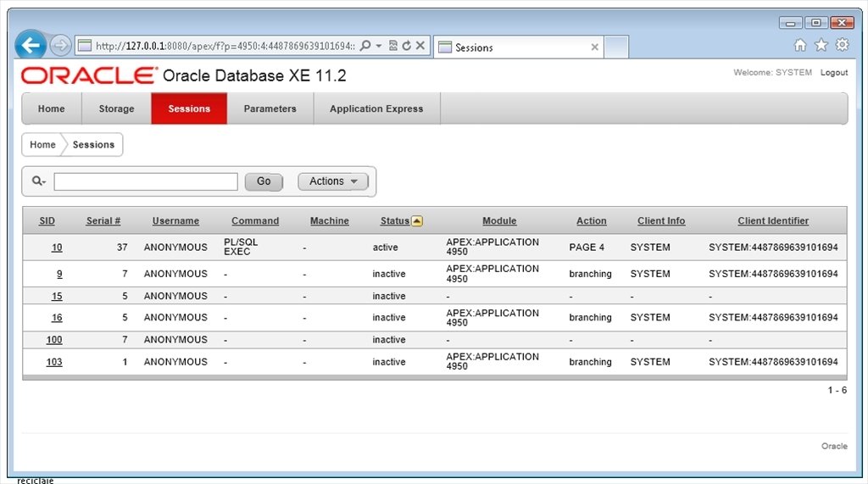The image size is (868, 484).
Task: Click the Status column sort arrow icon
Action: click(x=416, y=221)
